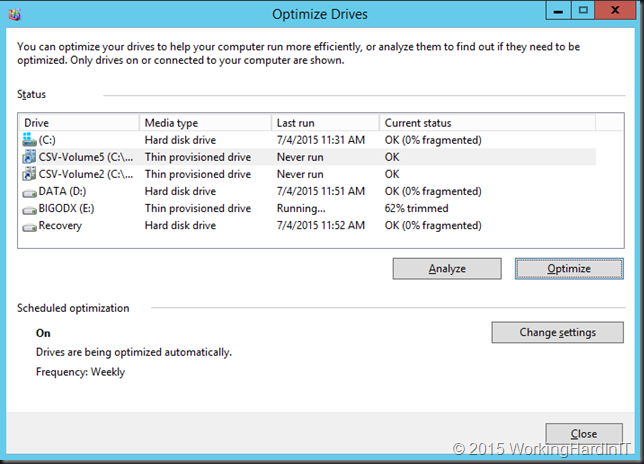Viewport: 644px width, 464px height.
Task: Click the Recovery drive icon
Action: pyautogui.click(x=29, y=227)
